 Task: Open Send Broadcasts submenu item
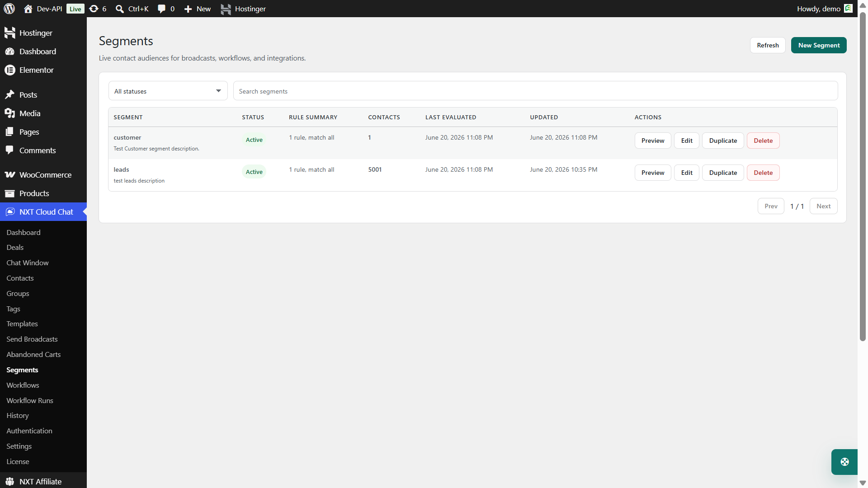coord(32,339)
